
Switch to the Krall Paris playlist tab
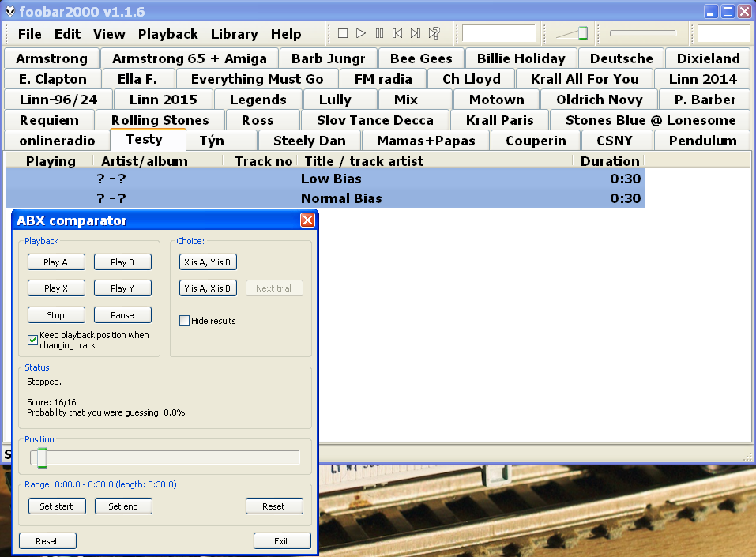[x=499, y=120]
